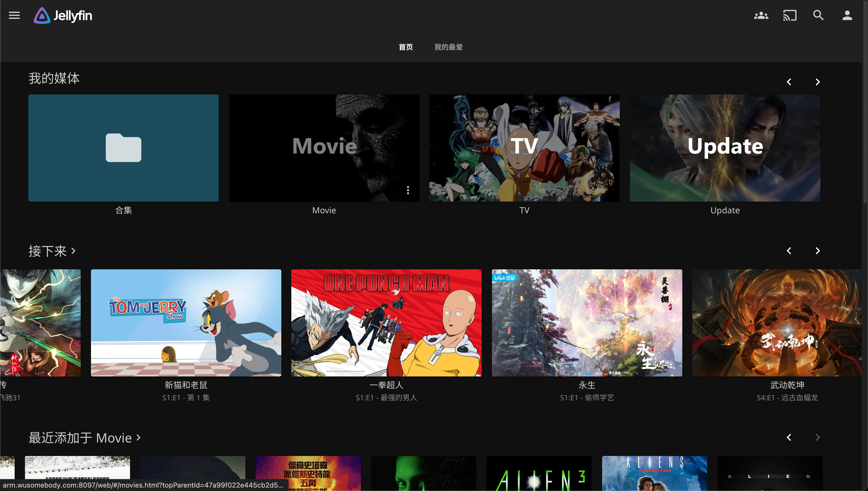Open the Update library card
868x491 pixels.
click(725, 148)
